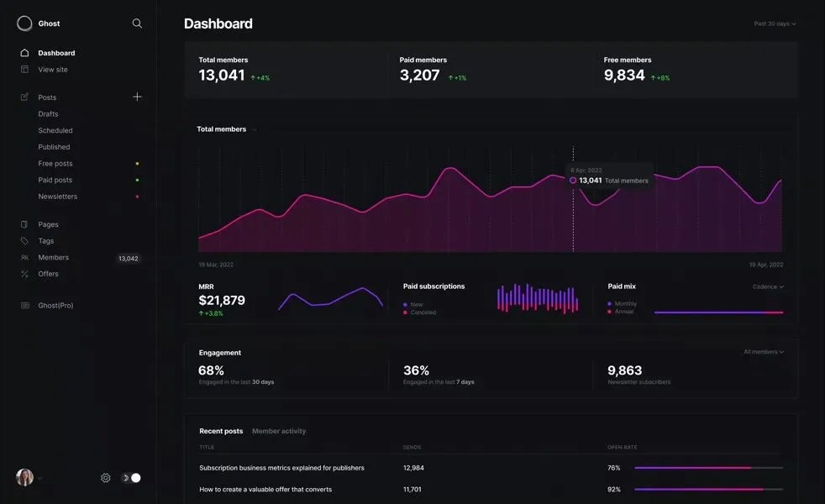Image resolution: width=825 pixels, height=504 pixels.
Task: Click the Posts pencil icon
Action: (x=26, y=97)
